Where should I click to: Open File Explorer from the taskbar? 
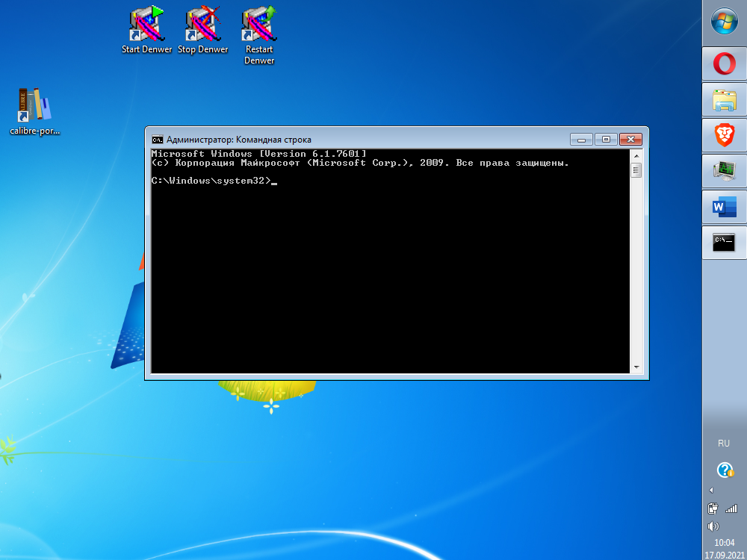(x=724, y=100)
